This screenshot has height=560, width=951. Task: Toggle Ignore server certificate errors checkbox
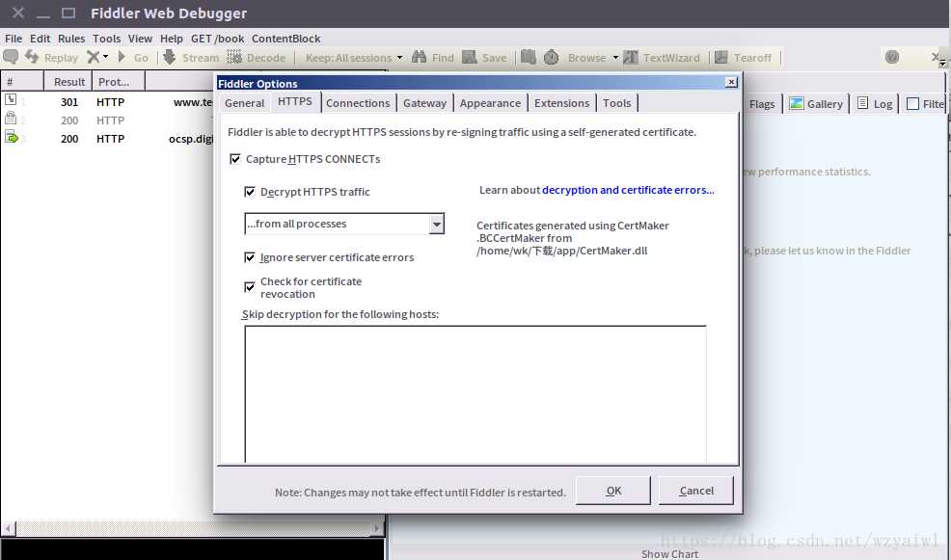[x=249, y=257]
